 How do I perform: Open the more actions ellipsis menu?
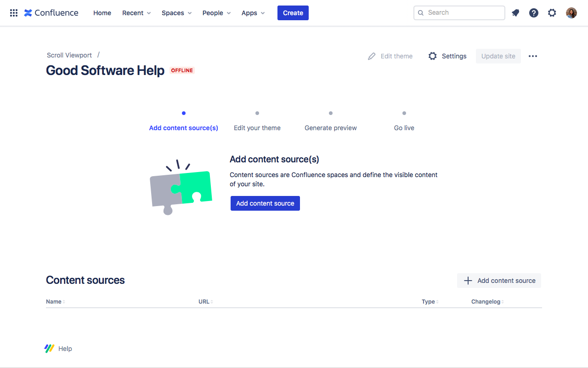(x=533, y=56)
